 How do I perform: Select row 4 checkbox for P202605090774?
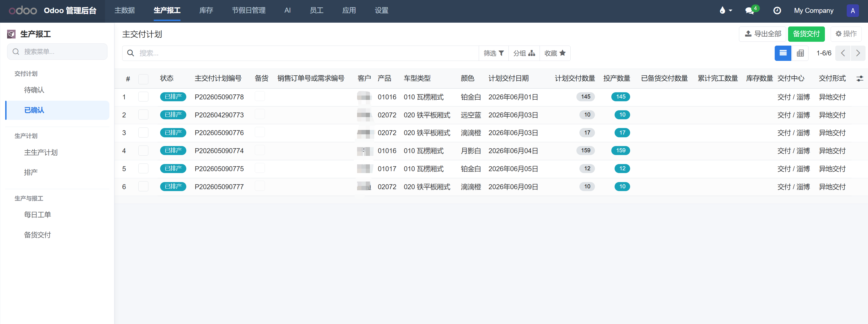(x=143, y=150)
